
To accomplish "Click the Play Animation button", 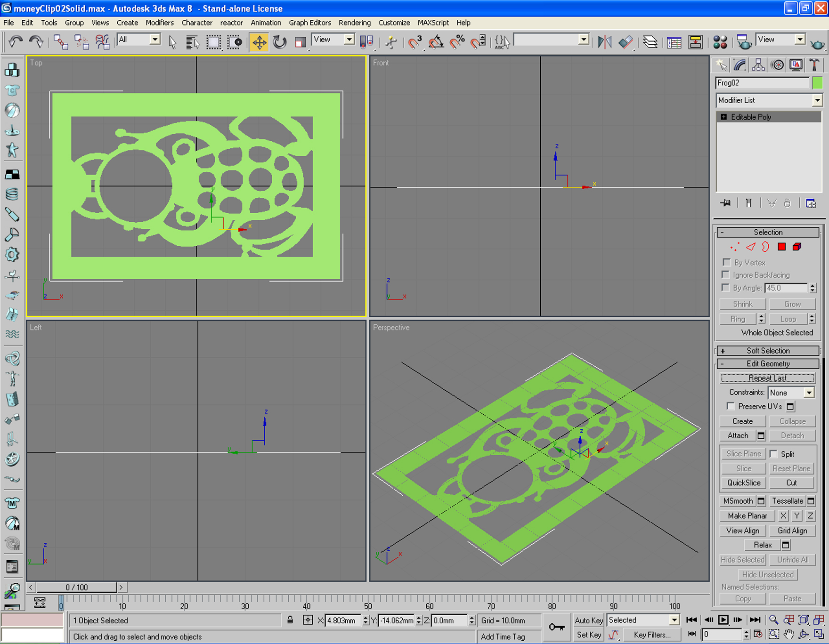I will pos(723,620).
